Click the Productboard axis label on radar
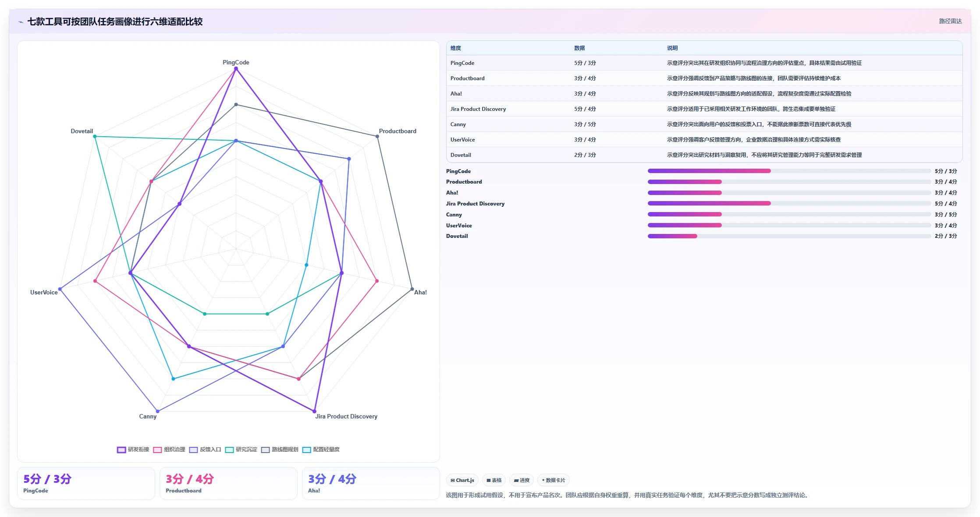This screenshot has height=517, width=980. coord(398,131)
